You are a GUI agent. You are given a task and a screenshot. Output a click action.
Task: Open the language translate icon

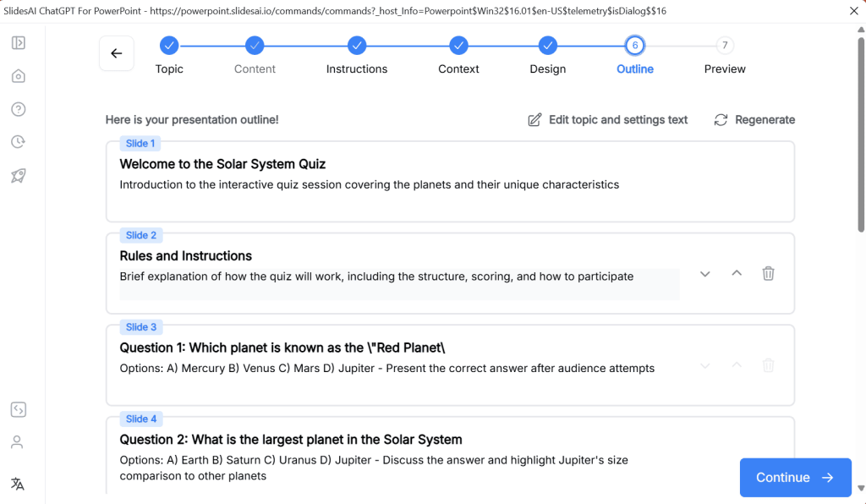click(18, 484)
